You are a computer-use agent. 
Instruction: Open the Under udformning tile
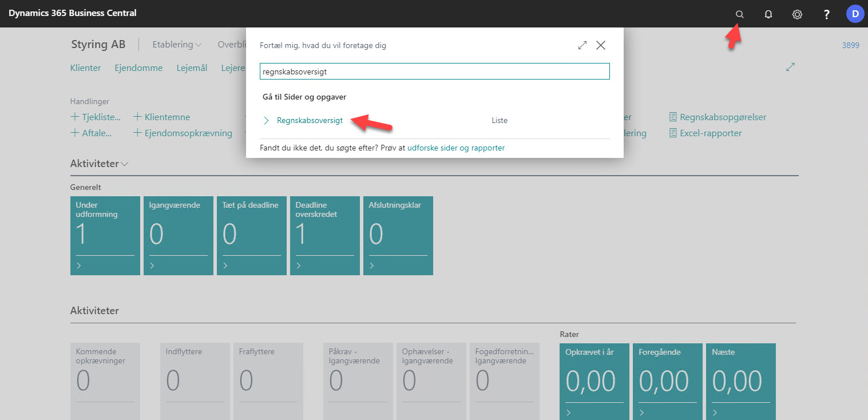point(105,235)
